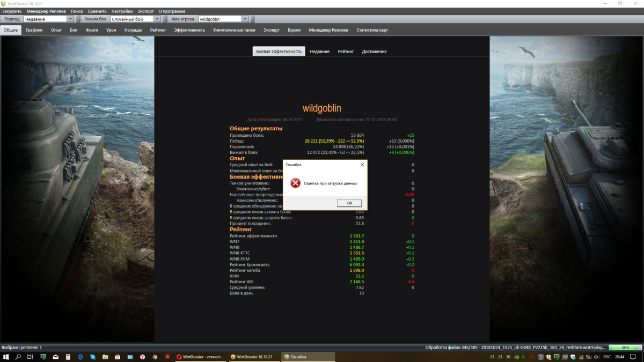
Task: Click the Рейтинг WG value 7 148.5
Action: tap(357, 282)
